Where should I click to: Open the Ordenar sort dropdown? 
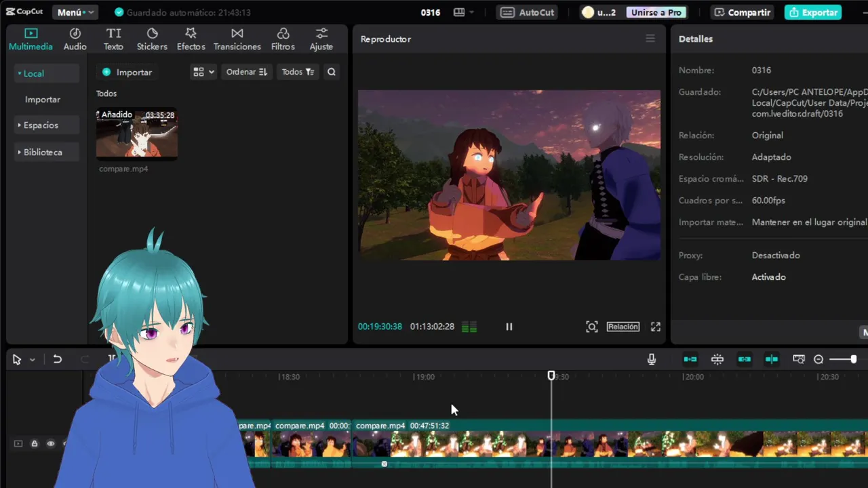click(x=246, y=72)
